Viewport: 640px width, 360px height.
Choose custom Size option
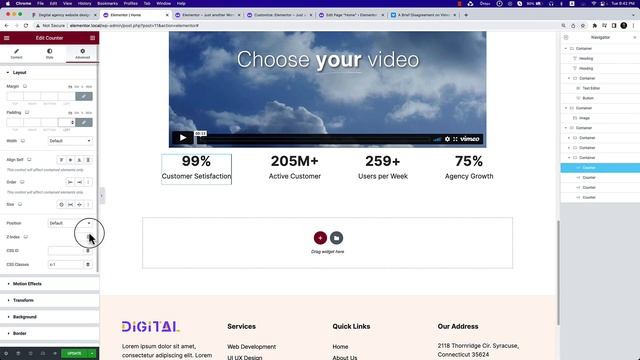click(88, 204)
